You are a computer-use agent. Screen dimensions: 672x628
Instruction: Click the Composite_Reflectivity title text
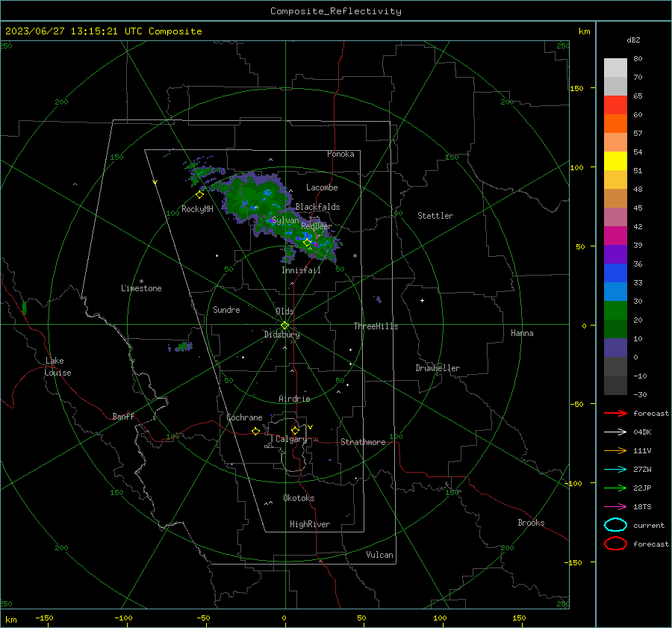[x=335, y=11]
